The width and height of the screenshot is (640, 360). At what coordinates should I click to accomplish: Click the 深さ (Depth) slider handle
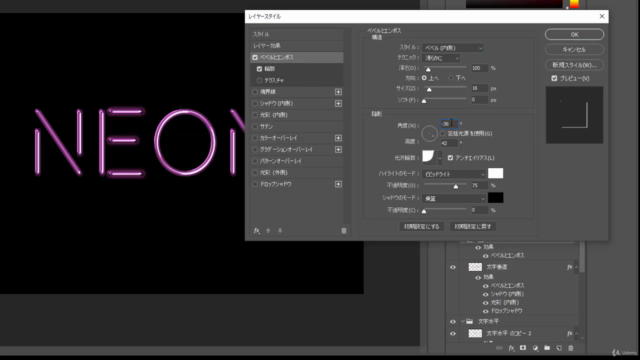tap(428, 69)
